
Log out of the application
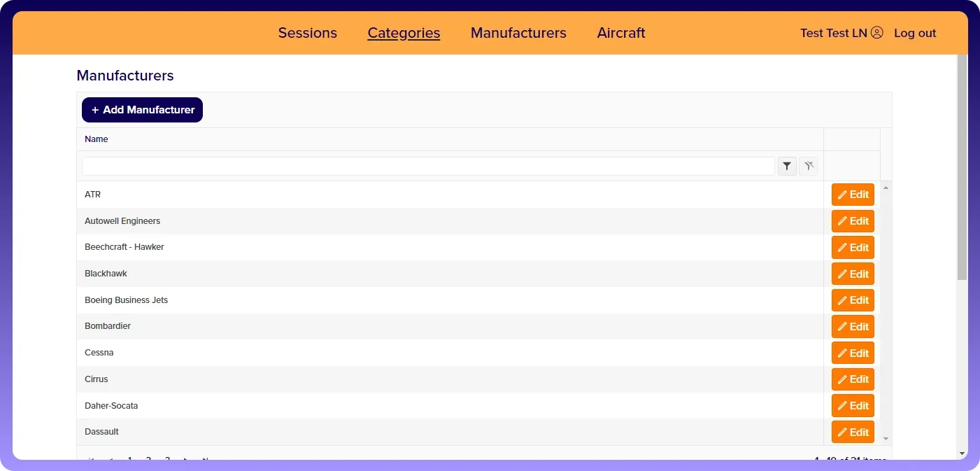point(915,33)
